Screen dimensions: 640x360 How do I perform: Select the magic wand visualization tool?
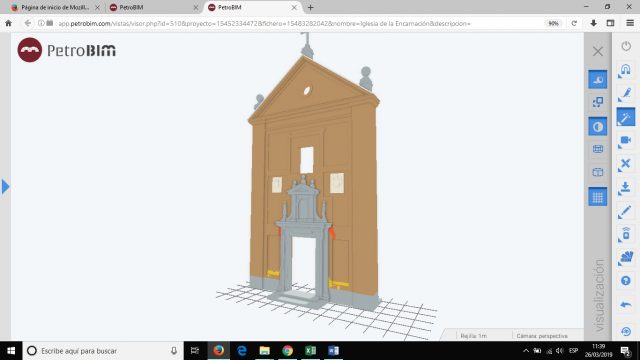(625, 118)
